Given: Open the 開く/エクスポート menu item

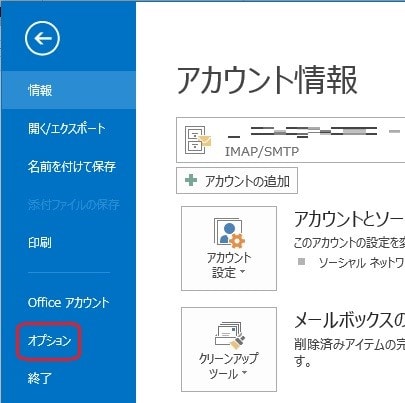Looking at the screenshot, I should coord(68,128).
